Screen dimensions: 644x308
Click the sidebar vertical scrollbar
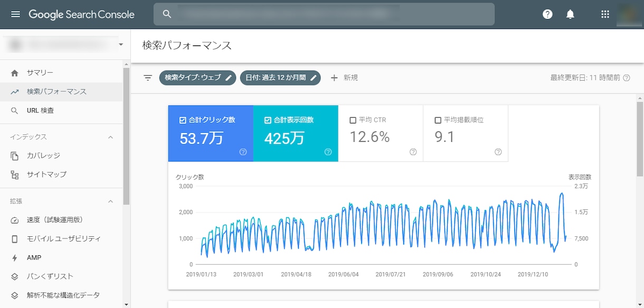[126, 136]
